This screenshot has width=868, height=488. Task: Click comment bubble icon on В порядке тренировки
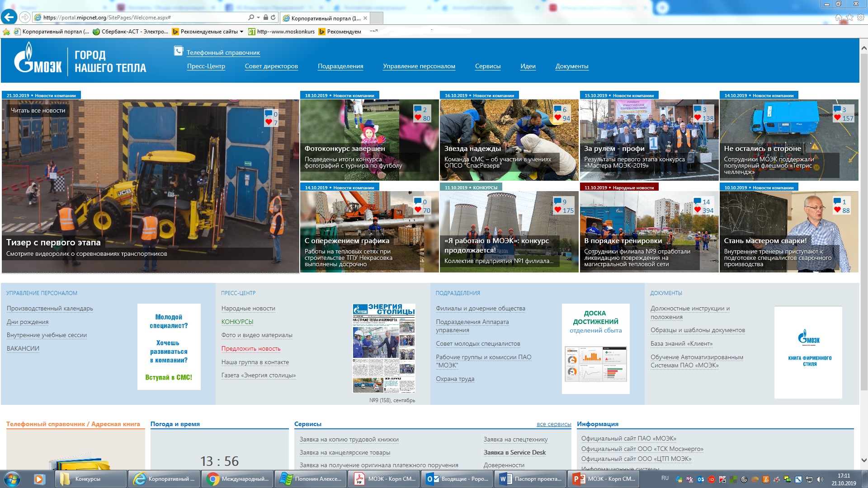(x=698, y=202)
